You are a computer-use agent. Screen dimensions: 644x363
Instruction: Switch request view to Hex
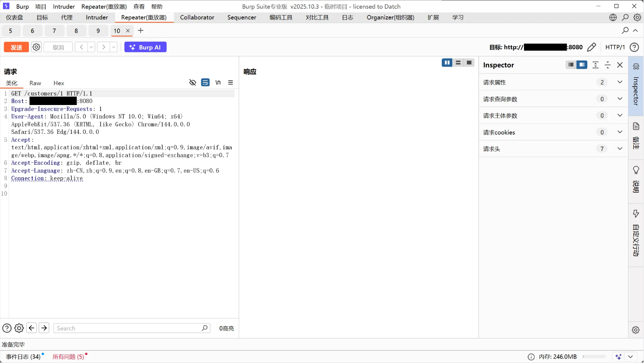pyautogui.click(x=59, y=83)
